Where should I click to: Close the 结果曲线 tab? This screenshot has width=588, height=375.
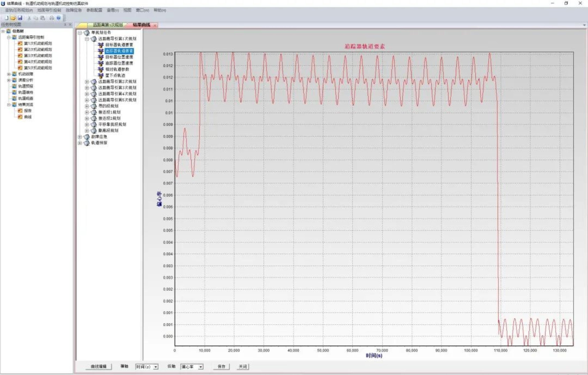point(155,25)
